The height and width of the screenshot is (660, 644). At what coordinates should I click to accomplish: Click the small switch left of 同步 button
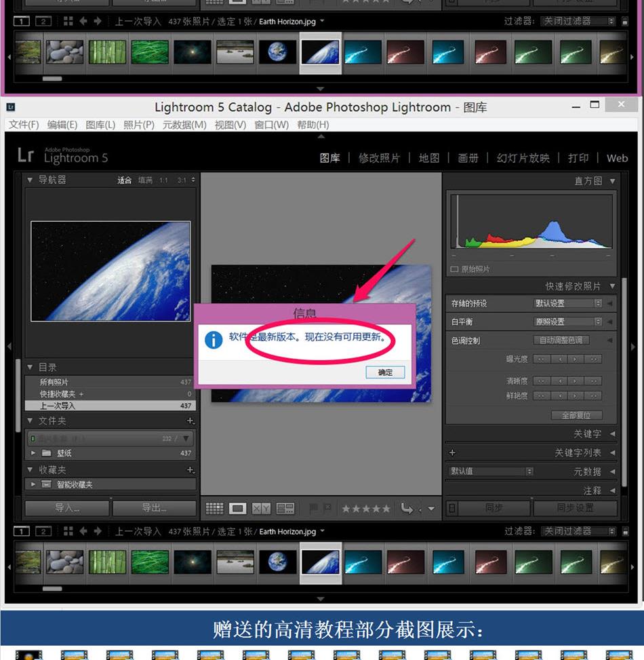(451, 509)
